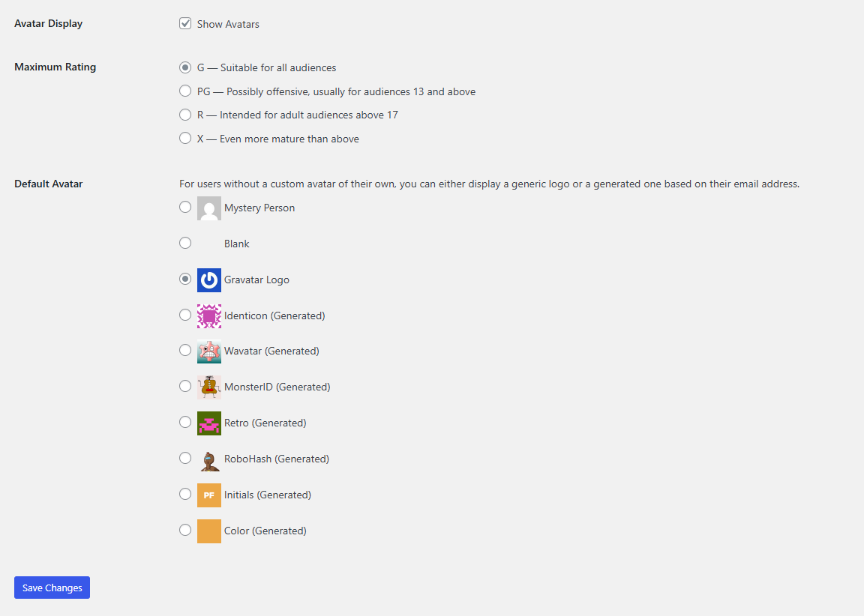
Task: Select the Color (Generated) radio button
Action: pyautogui.click(x=185, y=531)
